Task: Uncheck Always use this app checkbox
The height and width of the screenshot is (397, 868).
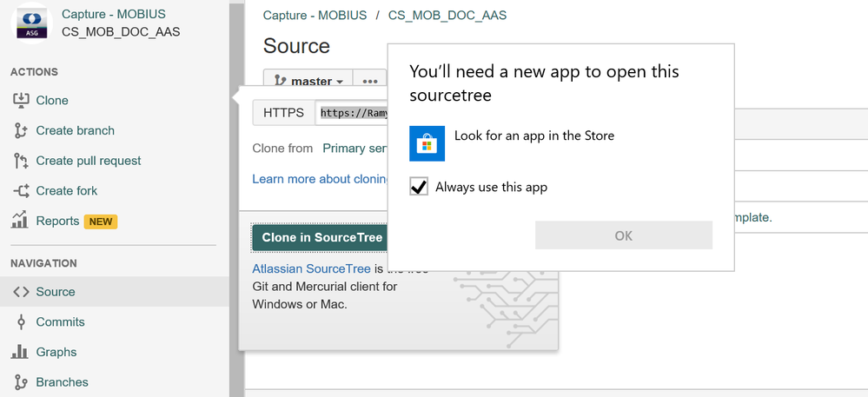Action: point(419,187)
